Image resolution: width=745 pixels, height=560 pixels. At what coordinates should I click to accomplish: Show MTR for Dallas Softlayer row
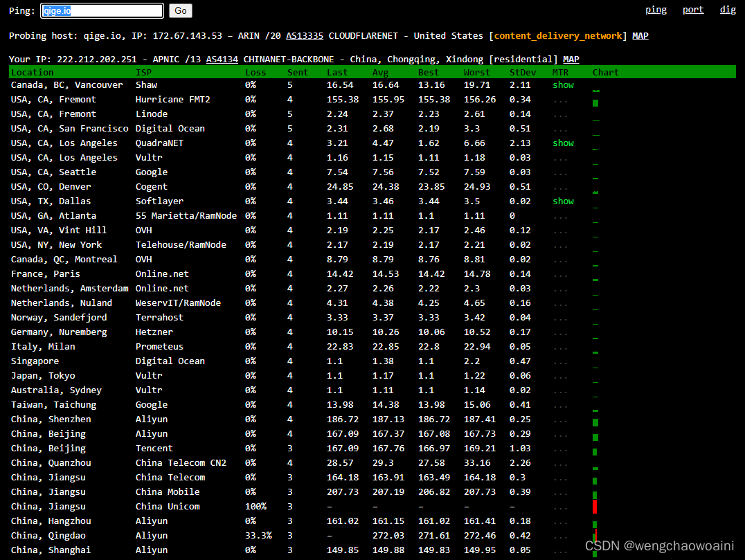pos(563,201)
